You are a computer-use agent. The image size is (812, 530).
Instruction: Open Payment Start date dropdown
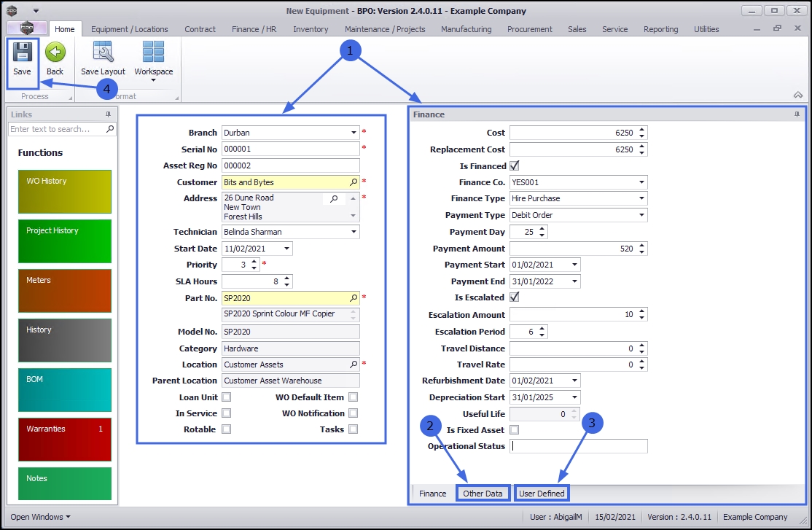574,265
